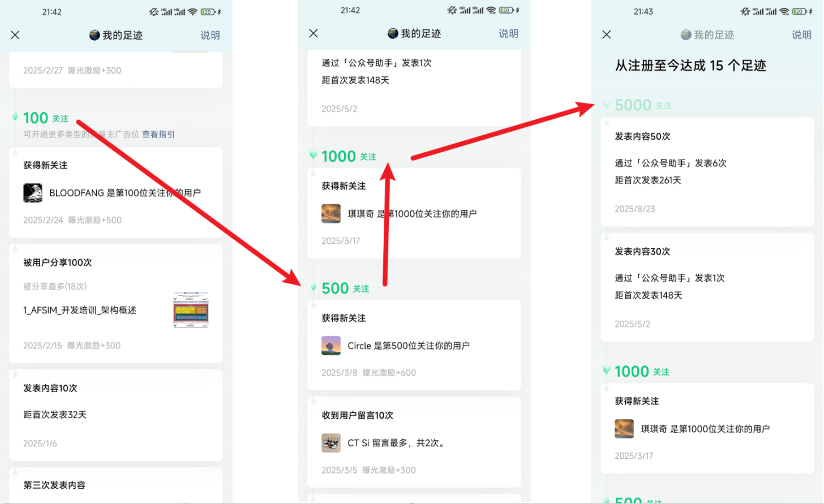The width and height of the screenshot is (824, 504).
Task: Select the 5000 关注 milestone heading
Action: coord(642,105)
